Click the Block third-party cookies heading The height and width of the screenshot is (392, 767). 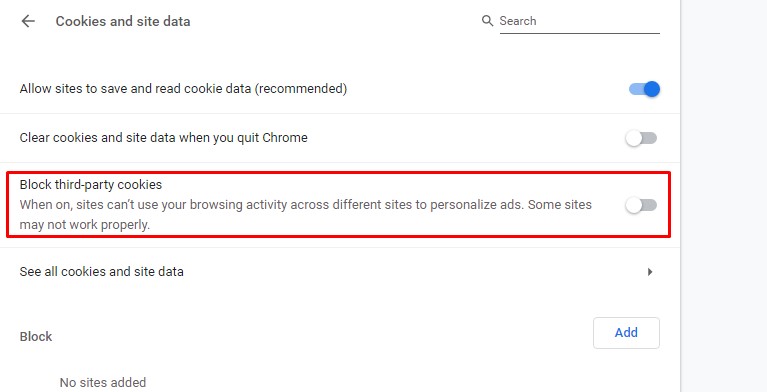click(x=90, y=184)
